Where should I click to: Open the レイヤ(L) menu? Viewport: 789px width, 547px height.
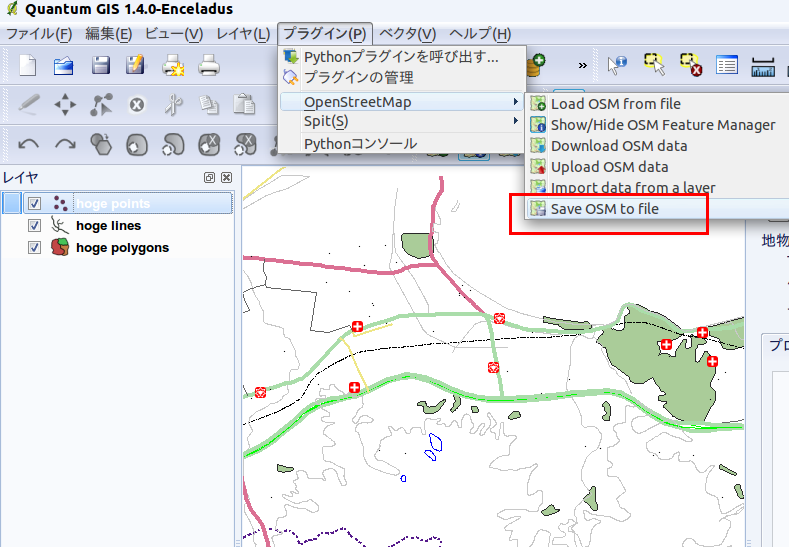pos(243,34)
